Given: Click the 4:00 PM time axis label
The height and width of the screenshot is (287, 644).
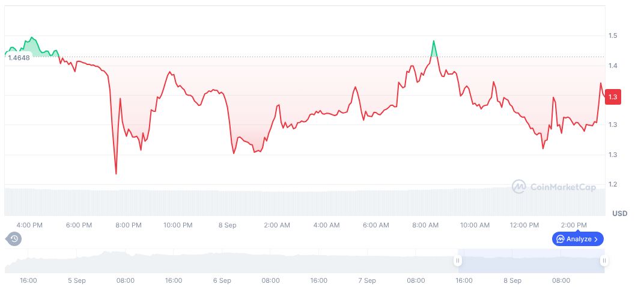Looking at the screenshot, I should tap(29, 225).
